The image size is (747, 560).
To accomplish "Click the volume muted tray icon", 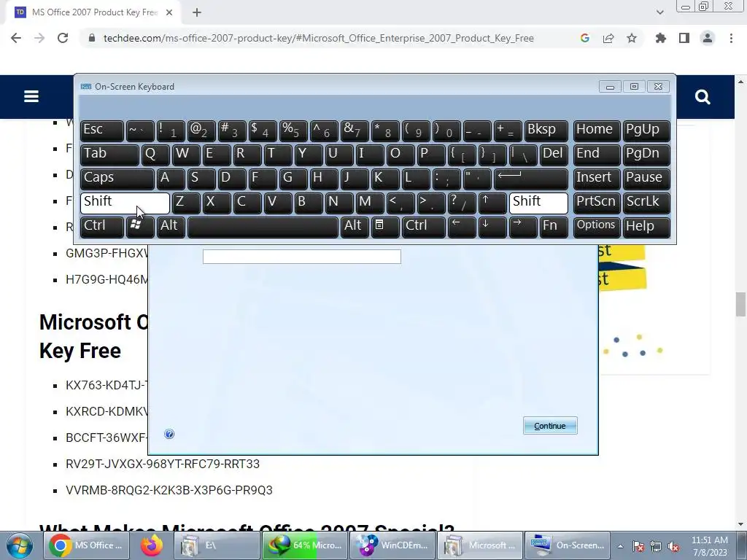I will tap(673, 547).
